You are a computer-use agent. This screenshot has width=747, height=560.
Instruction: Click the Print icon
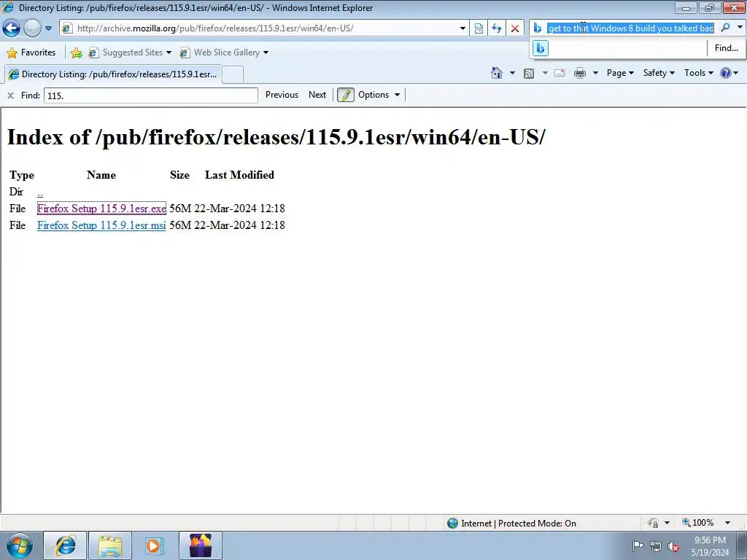580,73
